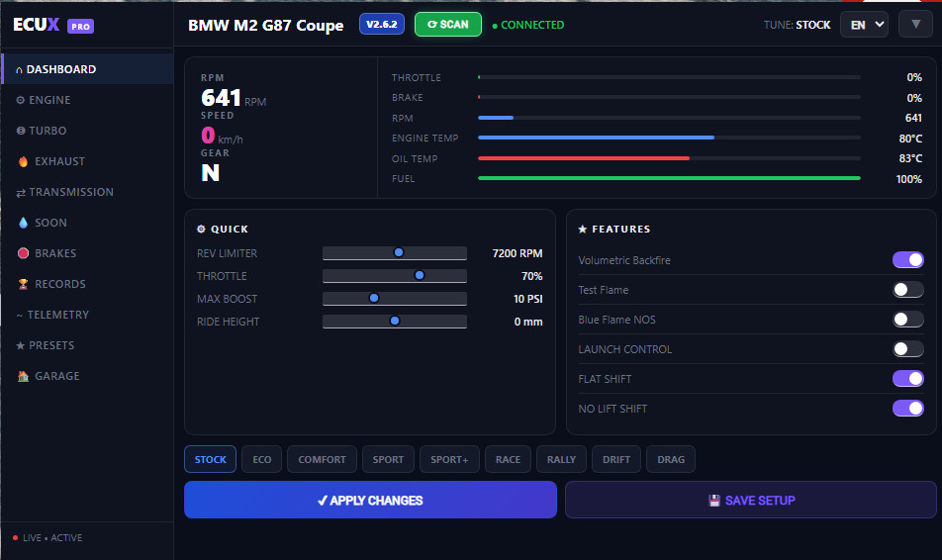Click the water drop Soon icon
The width and height of the screenshot is (942, 560).
coord(24,223)
